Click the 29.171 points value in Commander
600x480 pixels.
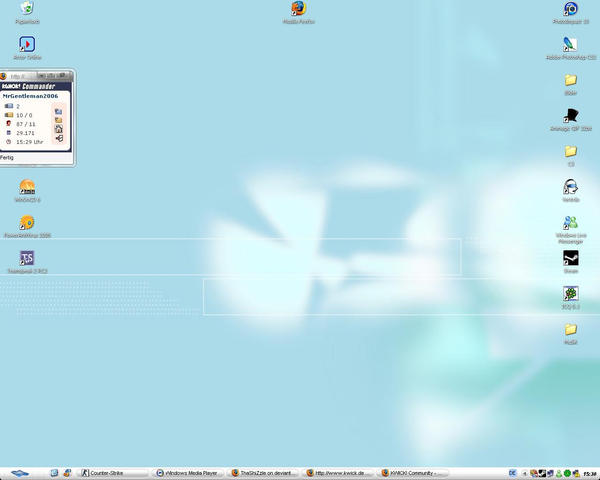pyautogui.click(x=25, y=133)
